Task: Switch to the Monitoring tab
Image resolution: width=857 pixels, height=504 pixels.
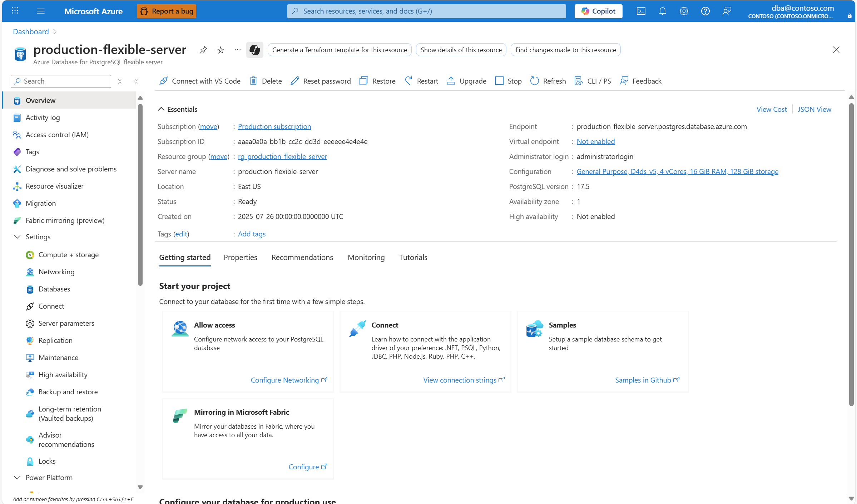Action: coord(366,257)
